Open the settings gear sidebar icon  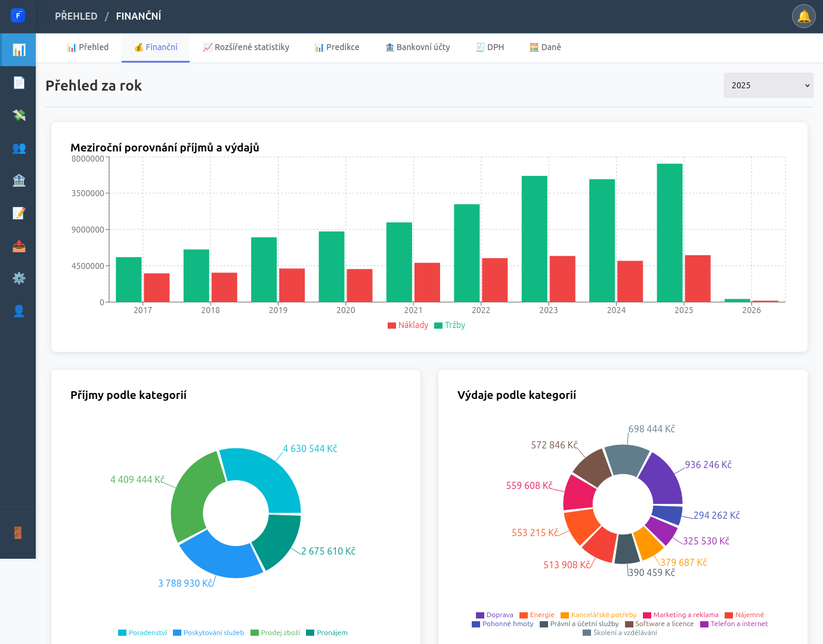(18, 278)
